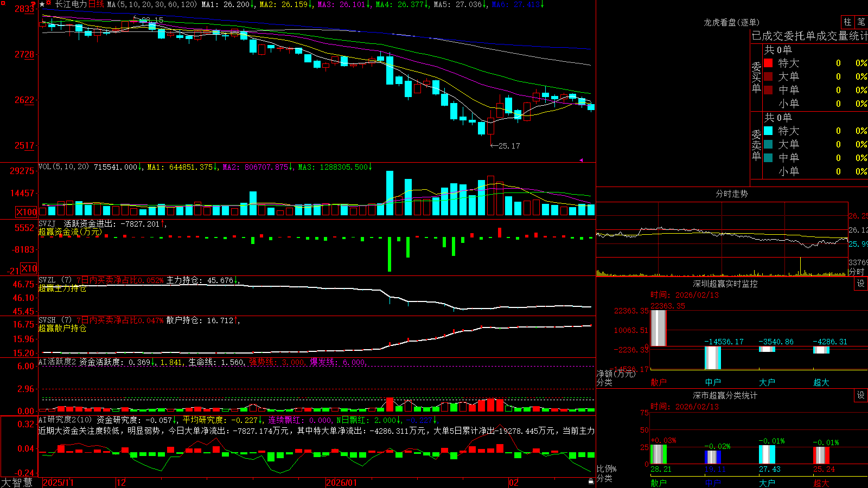Click the 超赢主力持仓 label
Screen dimensions: 868x488
click(62, 288)
